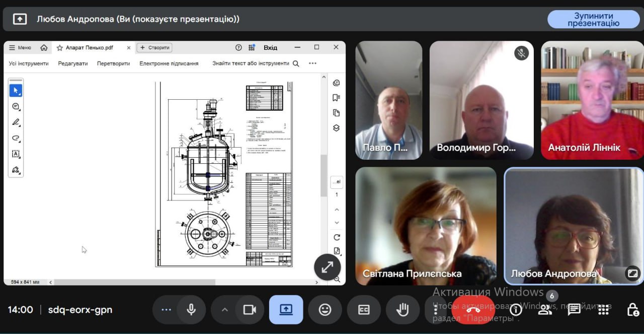The height and width of the screenshot is (334, 644).
Task: Raise your hand in the meeting
Action: (x=403, y=310)
